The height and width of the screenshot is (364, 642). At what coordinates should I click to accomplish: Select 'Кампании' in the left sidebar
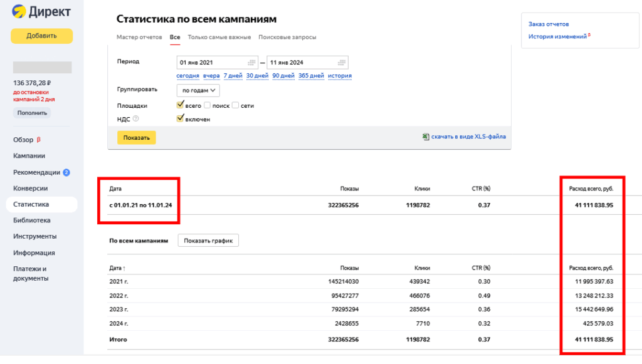29,155
